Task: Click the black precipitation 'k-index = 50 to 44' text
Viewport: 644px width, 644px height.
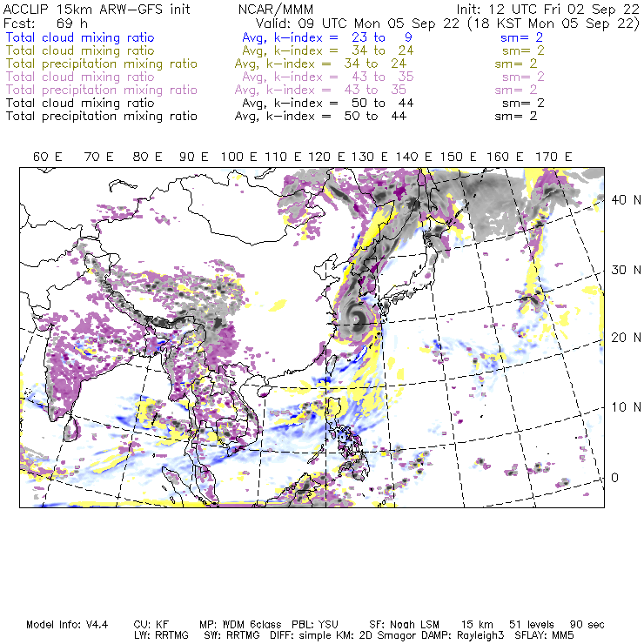Action: [336, 117]
